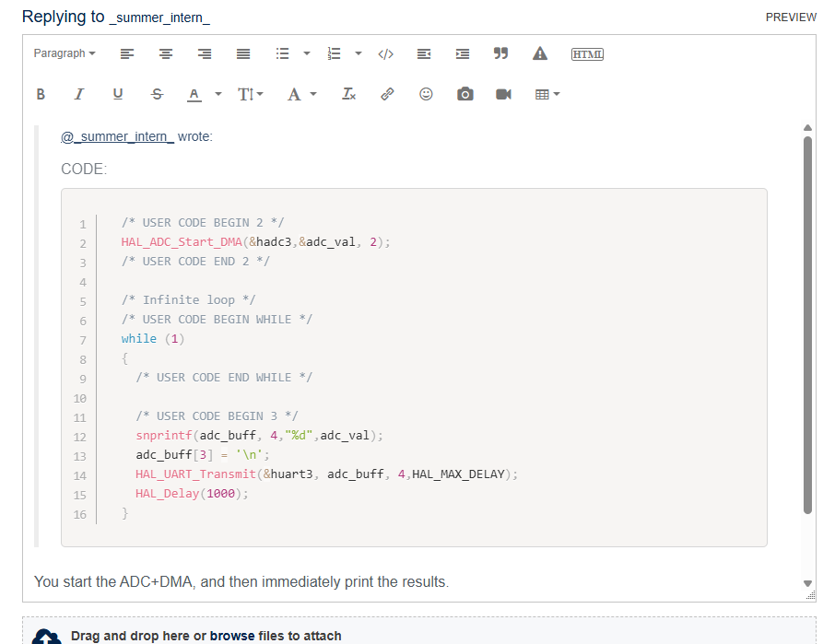Insert a blockquote
The image size is (823, 644).
pos(500,53)
